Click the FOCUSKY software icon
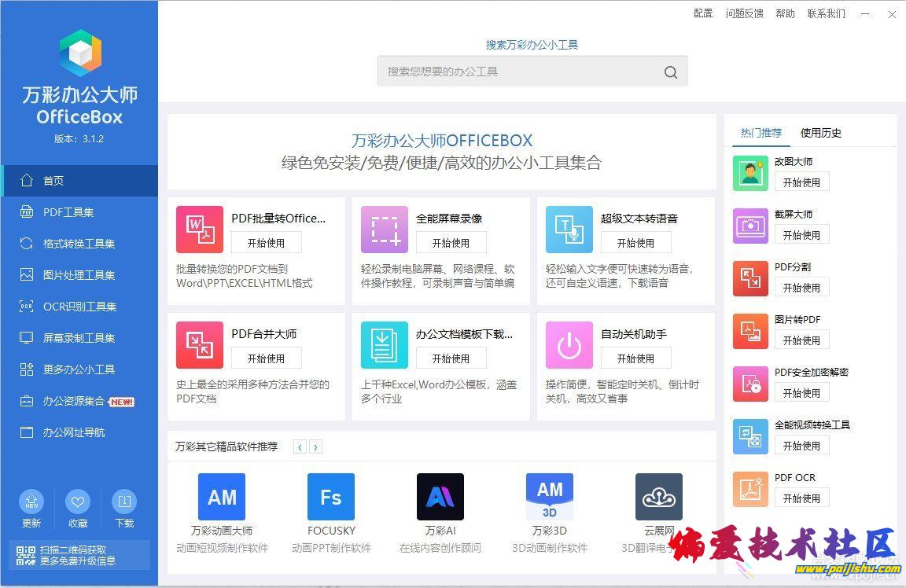Screen dimensions: 906x588 coord(331,497)
